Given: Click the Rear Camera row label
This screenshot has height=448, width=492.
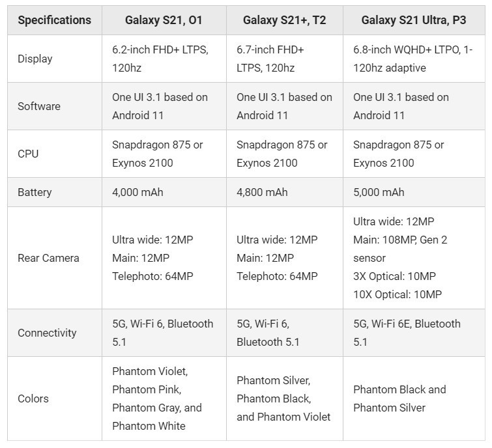Looking at the screenshot, I should tap(48, 258).
